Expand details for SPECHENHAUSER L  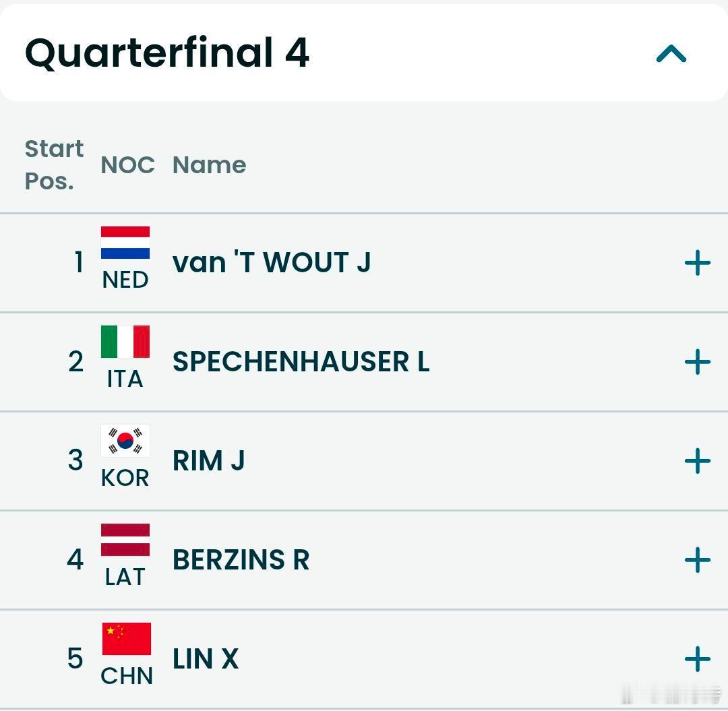697,362
